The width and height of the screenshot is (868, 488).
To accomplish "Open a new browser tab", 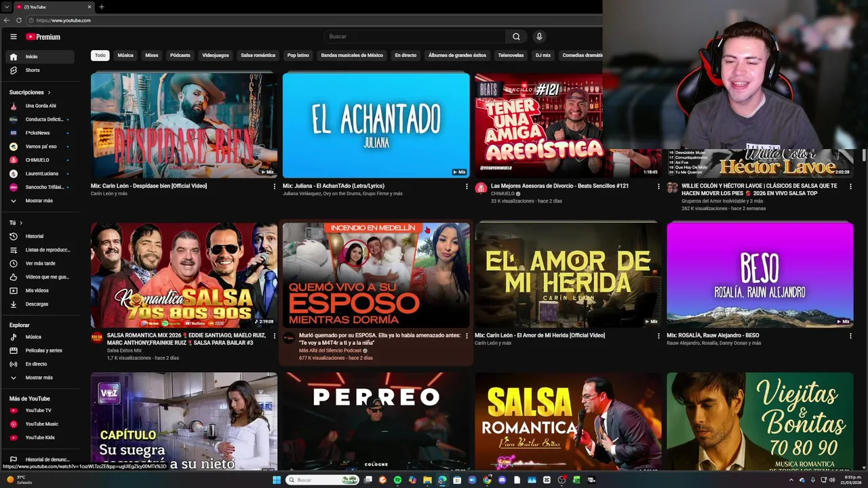I will point(102,7).
